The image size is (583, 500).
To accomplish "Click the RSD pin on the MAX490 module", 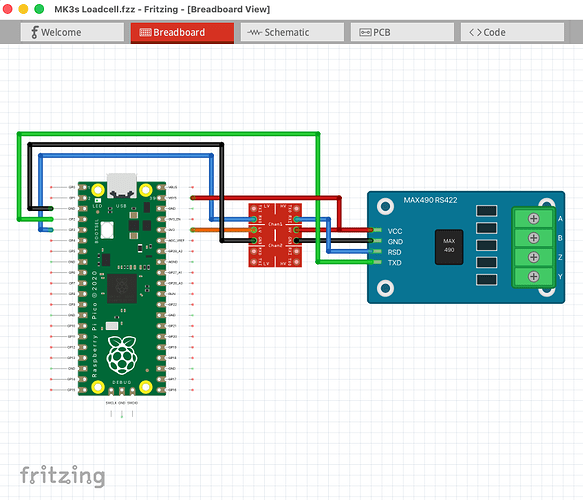I will click(376, 252).
